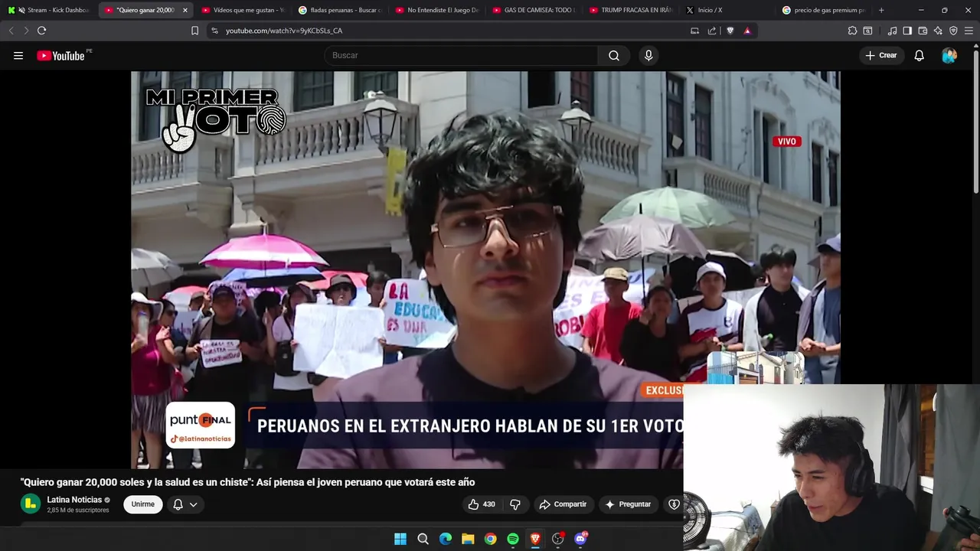
Task: Switch to the Inicio / X tab
Action: (727, 10)
